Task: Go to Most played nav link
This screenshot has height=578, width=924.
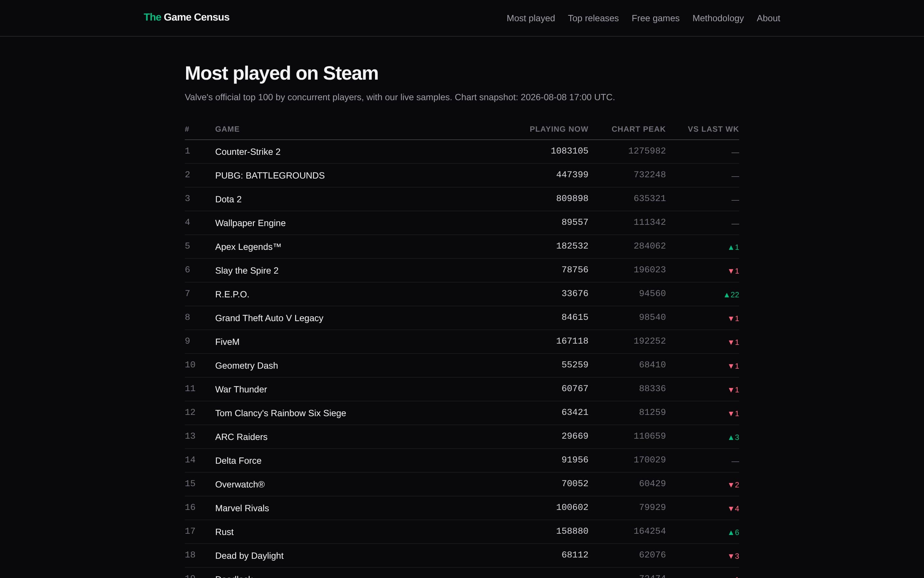Action: point(531,18)
